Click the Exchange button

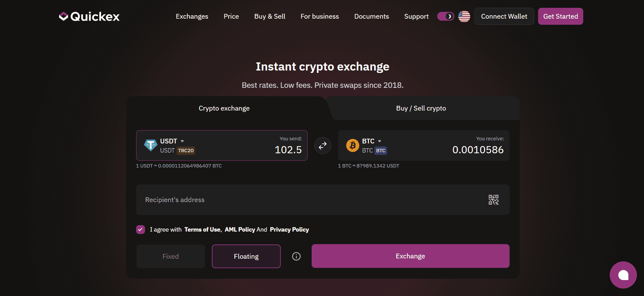[410, 256]
